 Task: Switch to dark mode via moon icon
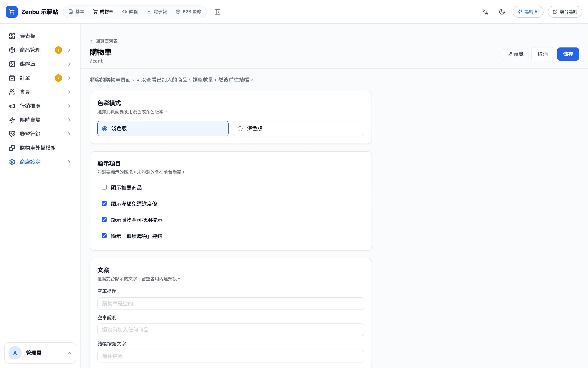coord(502,12)
